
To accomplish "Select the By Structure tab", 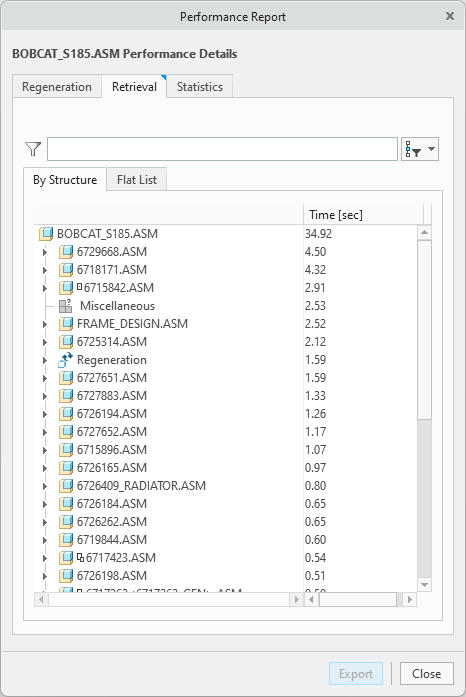I will pos(65,180).
